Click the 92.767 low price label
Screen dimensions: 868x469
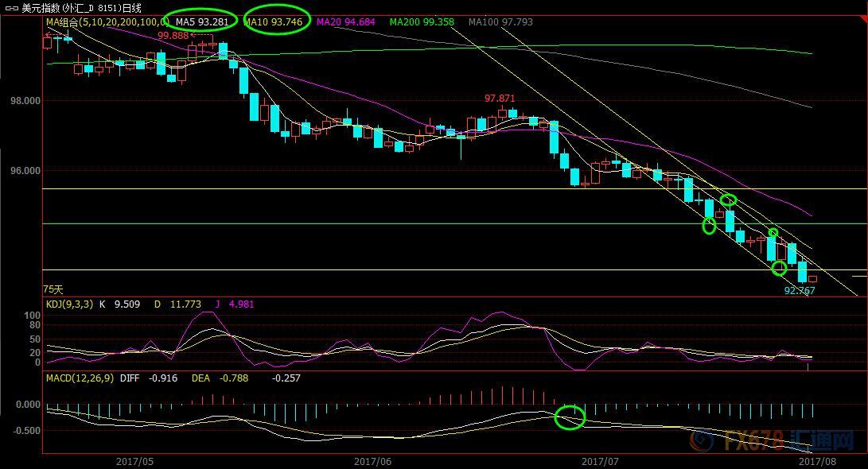tap(800, 290)
